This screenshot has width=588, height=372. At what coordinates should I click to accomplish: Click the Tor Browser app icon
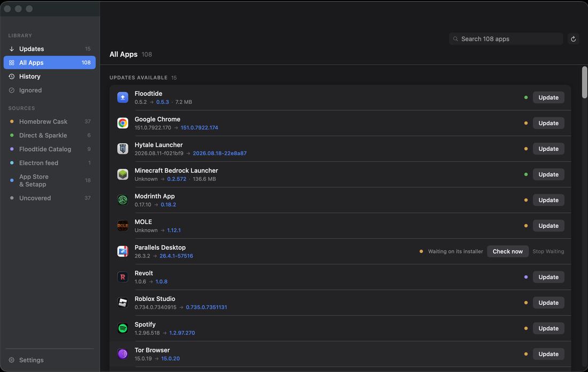[122, 354]
